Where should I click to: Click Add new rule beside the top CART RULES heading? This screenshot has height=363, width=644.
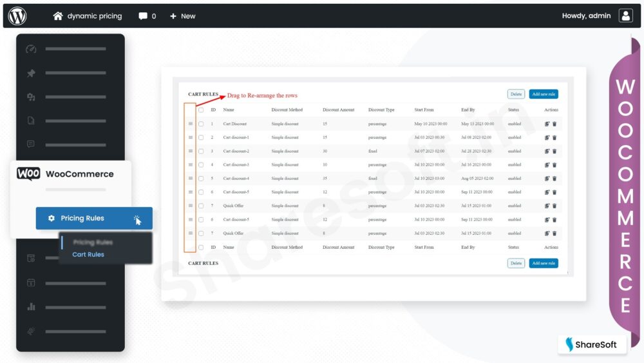point(544,94)
